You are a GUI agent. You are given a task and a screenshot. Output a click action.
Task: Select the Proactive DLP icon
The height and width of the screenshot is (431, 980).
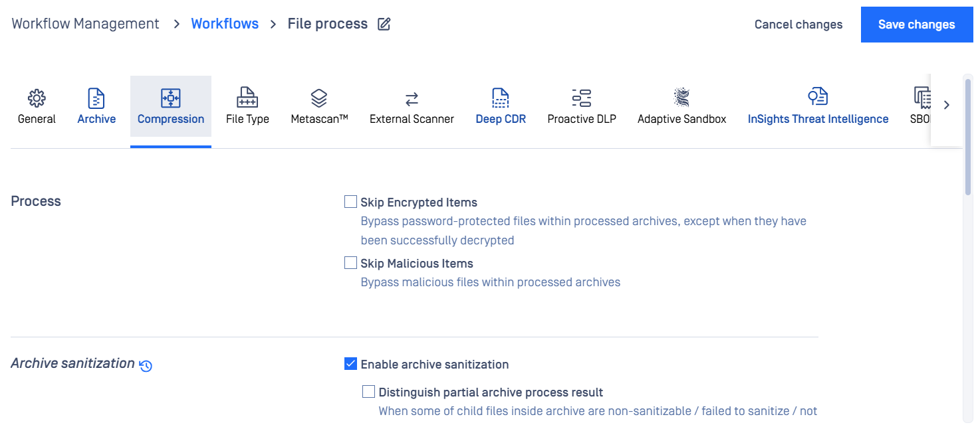tap(582, 98)
